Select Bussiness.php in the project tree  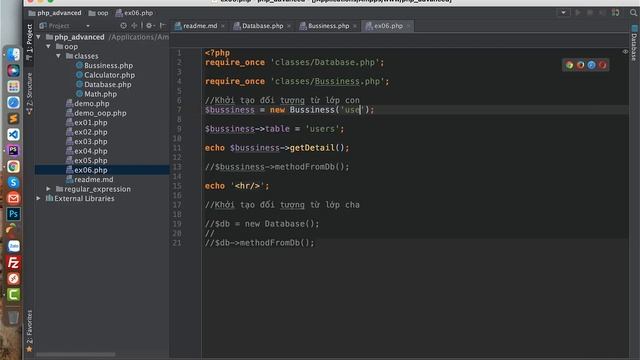point(104,65)
